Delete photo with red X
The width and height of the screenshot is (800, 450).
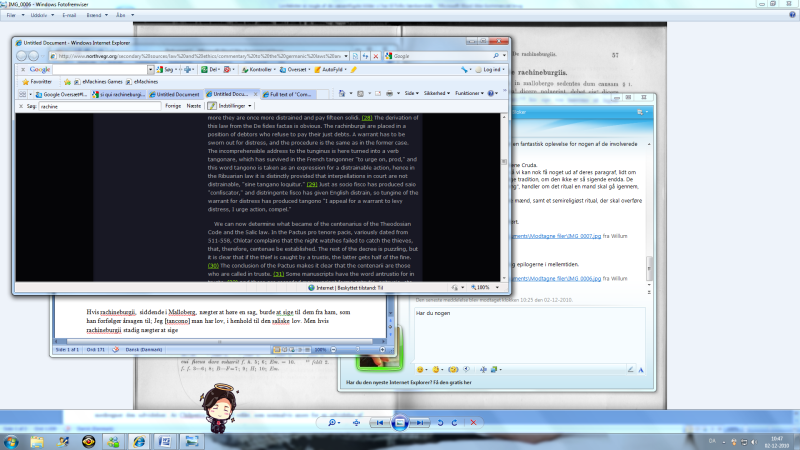pos(473,422)
